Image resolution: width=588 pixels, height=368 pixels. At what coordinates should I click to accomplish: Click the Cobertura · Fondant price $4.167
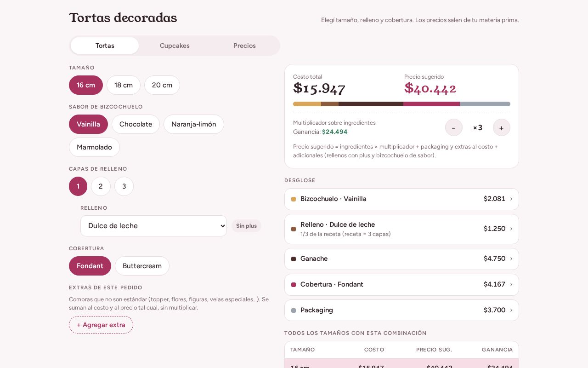[x=494, y=285]
